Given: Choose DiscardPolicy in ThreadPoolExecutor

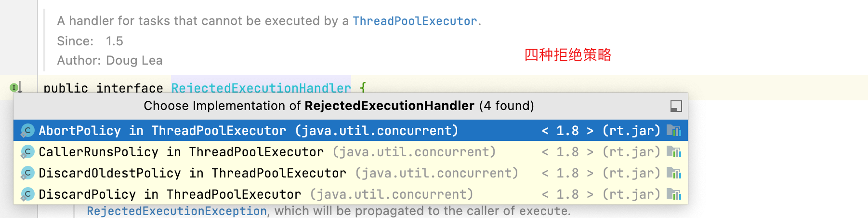Looking at the screenshot, I should (x=350, y=194).
